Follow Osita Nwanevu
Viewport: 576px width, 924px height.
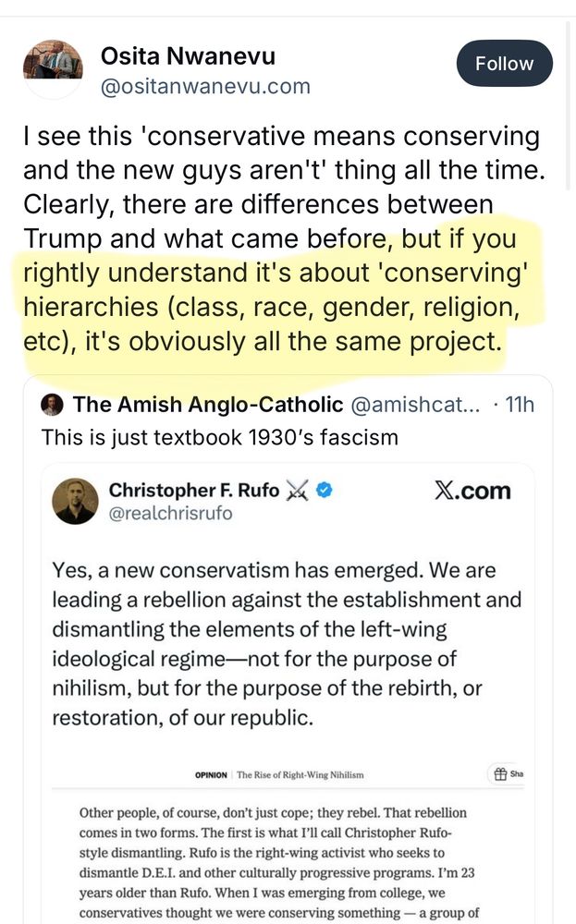[x=504, y=64]
